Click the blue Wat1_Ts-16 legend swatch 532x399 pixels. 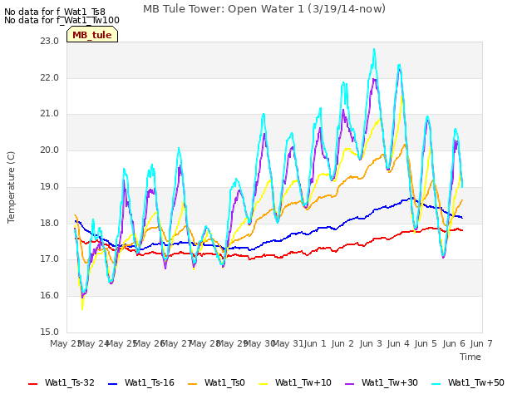(112, 384)
